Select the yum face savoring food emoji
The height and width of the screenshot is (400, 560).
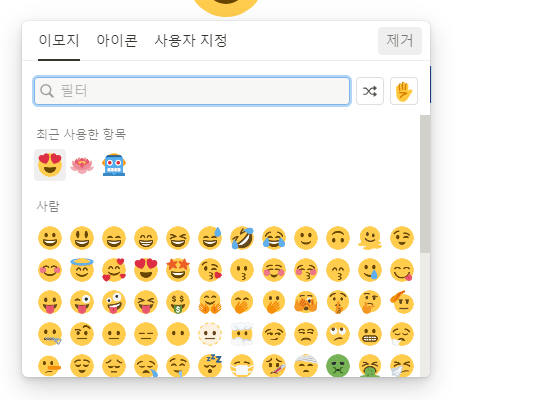(x=402, y=270)
